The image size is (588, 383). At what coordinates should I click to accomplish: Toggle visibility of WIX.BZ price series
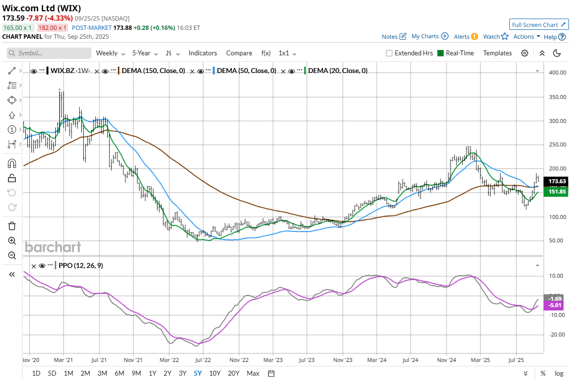[34, 71]
